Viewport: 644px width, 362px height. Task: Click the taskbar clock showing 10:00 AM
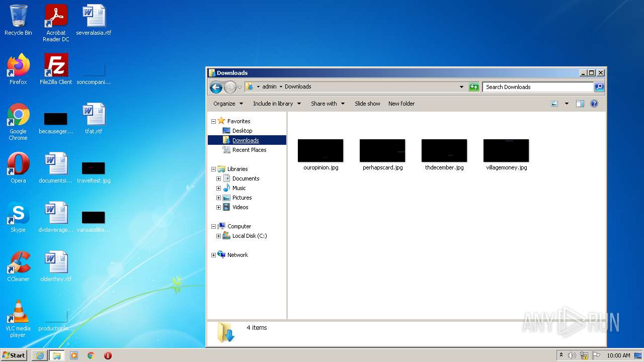(x=618, y=355)
